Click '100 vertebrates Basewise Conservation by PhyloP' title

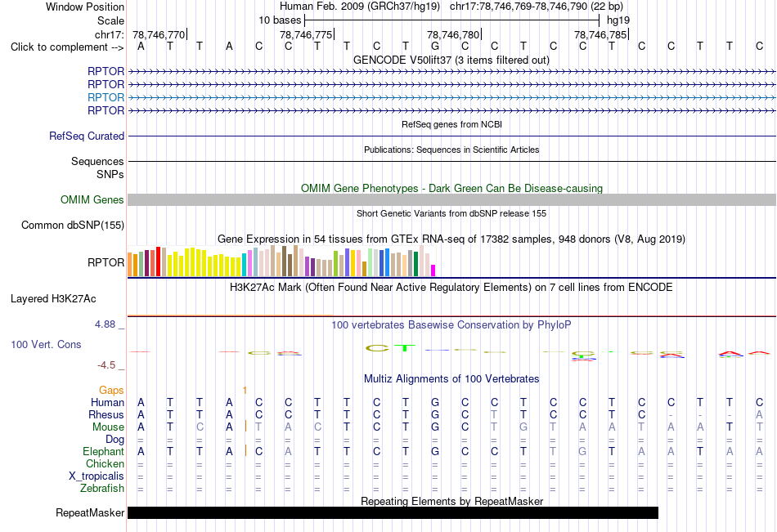(451, 325)
